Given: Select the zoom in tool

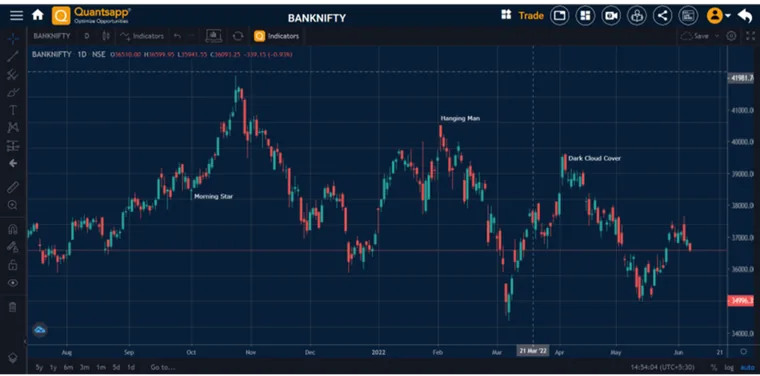Looking at the screenshot, I should click(13, 205).
